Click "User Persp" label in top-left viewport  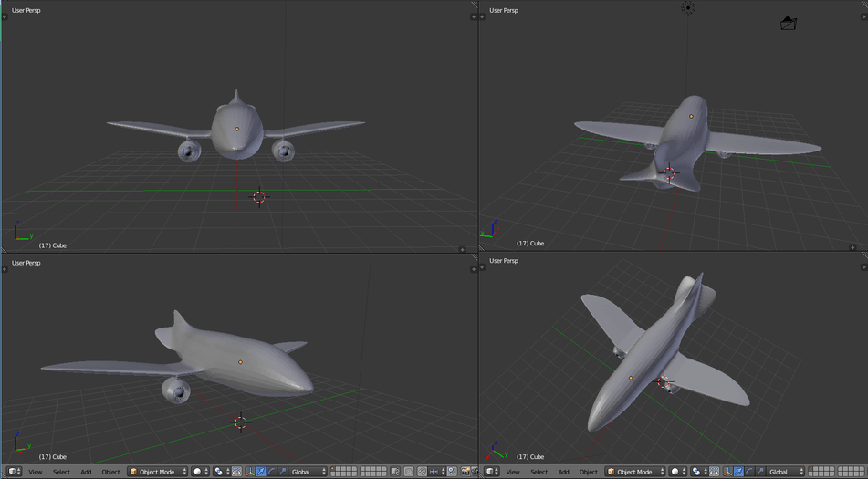26,10
